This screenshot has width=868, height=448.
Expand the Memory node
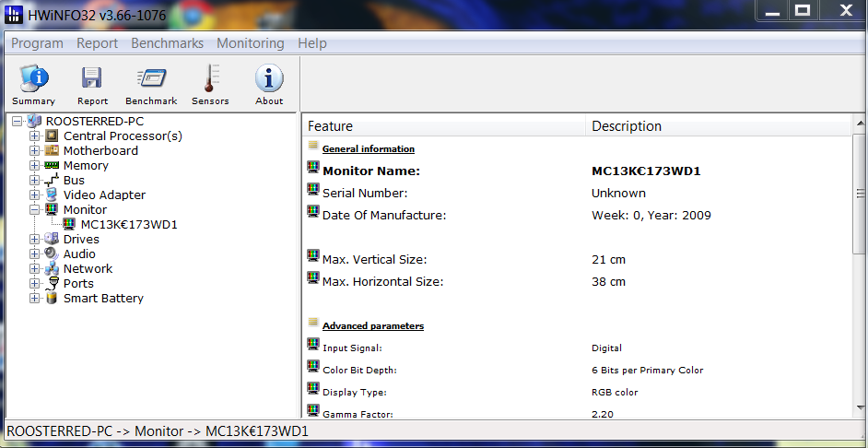coord(35,165)
